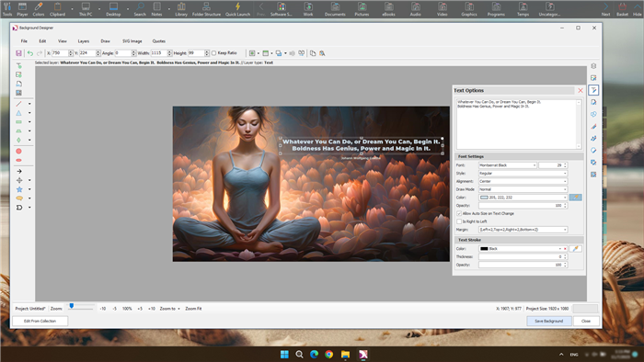Open the font Style dropdown
Image resolution: width=644 pixels, height=362 pixels.
coord(523,173)
